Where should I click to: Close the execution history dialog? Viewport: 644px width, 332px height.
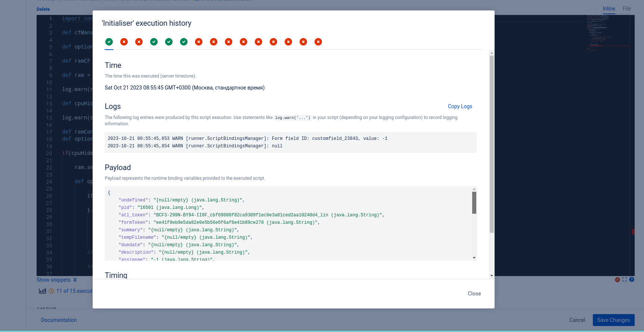click(x=474, y=294)
